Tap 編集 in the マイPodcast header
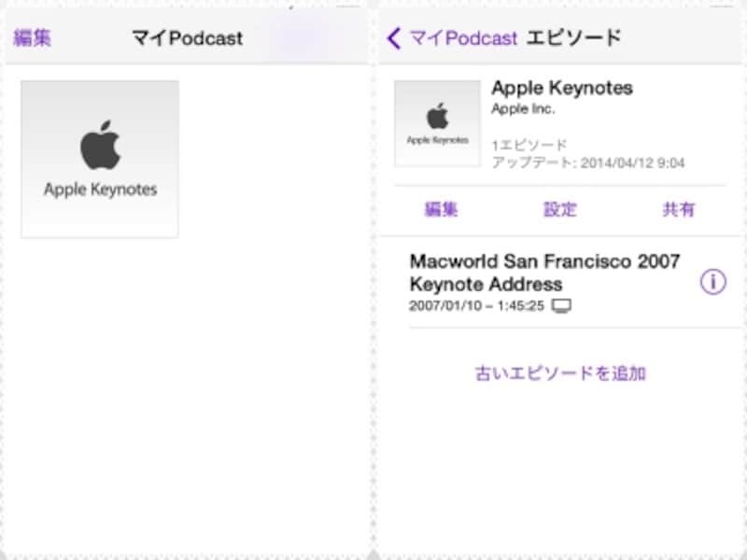 click(32, 38)
